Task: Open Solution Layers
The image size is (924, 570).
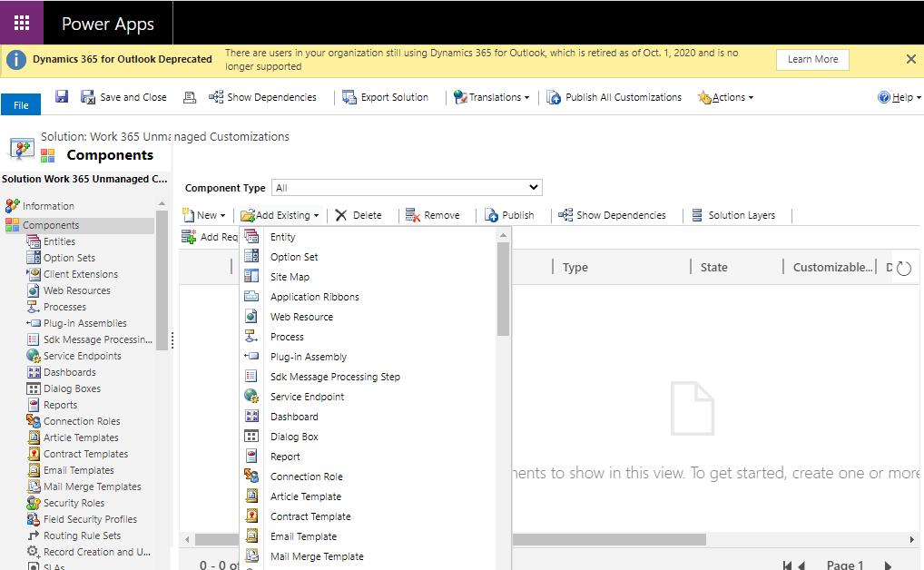Action: 733,215
